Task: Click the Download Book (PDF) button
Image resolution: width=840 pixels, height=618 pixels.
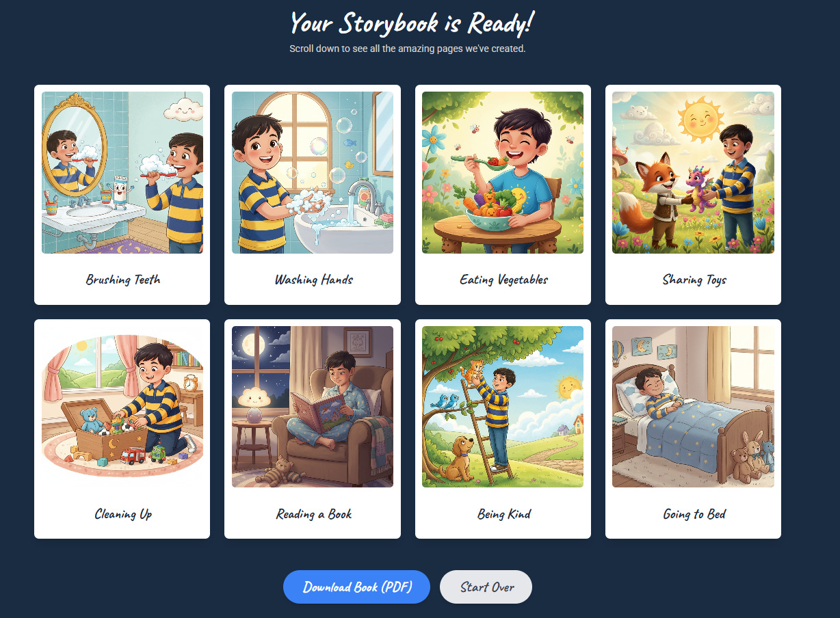Action: [356, 587]
